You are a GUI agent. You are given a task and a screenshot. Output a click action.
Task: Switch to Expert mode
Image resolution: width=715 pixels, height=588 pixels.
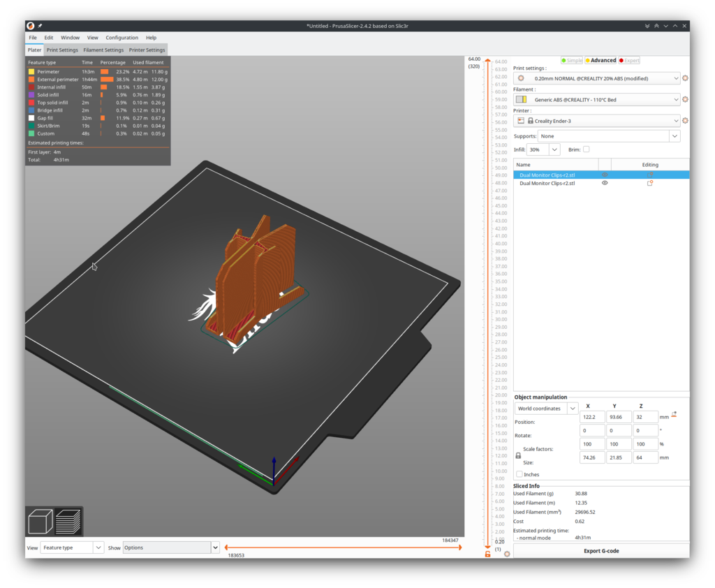coord(629,60)
